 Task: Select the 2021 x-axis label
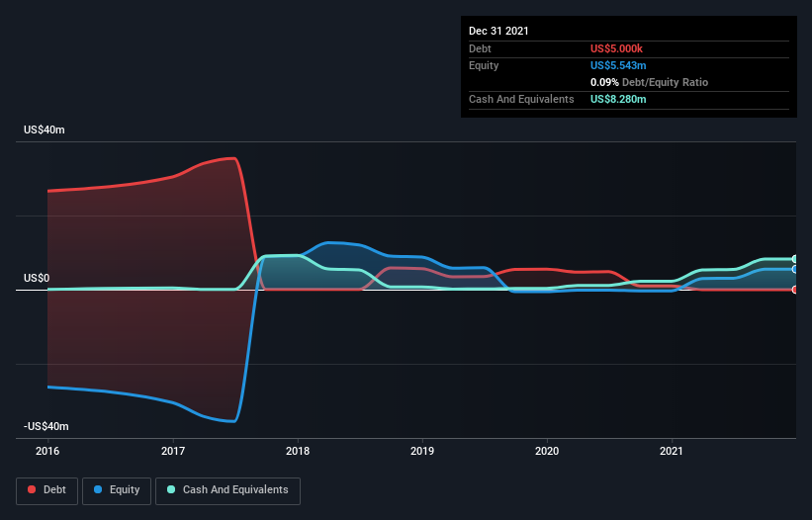[672, 451]
